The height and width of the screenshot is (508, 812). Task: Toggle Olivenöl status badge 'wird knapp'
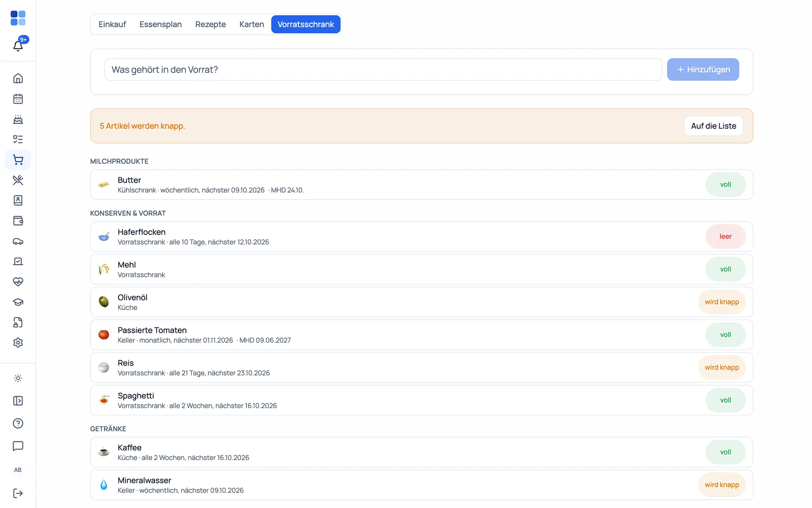722,302
